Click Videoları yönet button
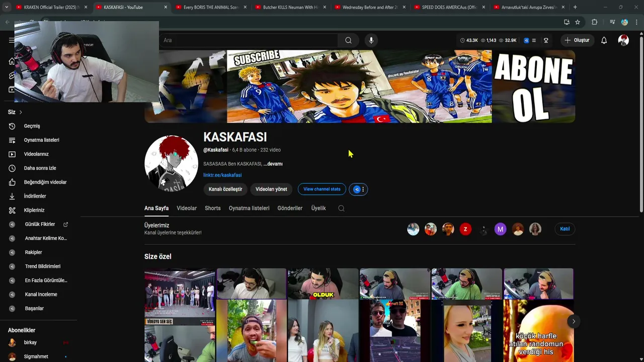This screenshot has height=362, width=644. 271,189
